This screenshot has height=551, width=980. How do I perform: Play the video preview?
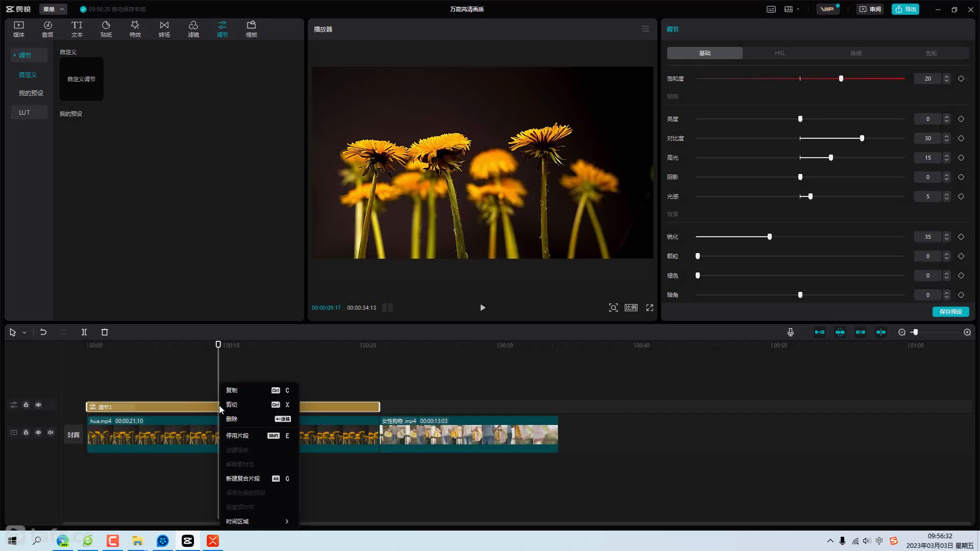tap(482, 308)
